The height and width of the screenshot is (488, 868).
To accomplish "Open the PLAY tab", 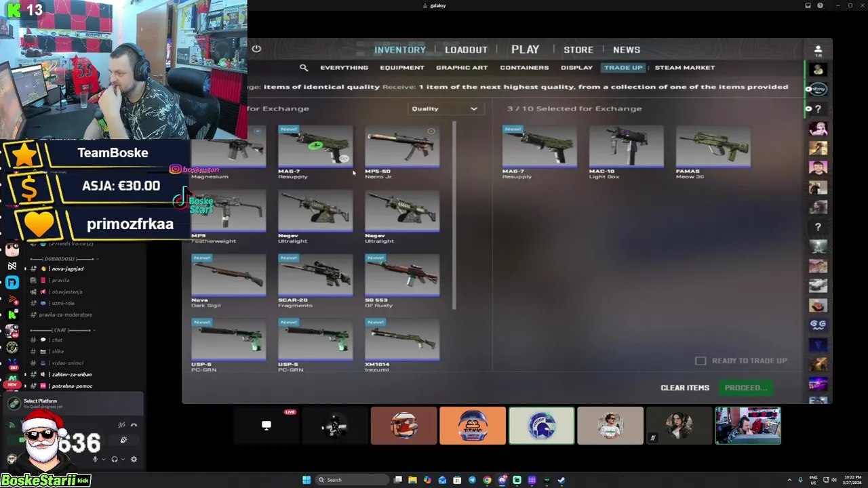I will click(x=525, y=49).
